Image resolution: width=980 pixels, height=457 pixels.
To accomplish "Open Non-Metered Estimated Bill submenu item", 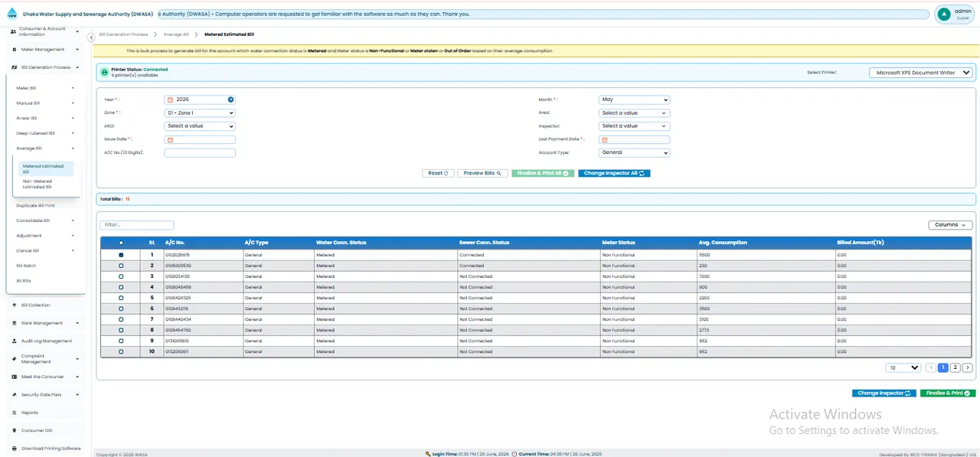I will pyautogui.click(x=47, y=184).
